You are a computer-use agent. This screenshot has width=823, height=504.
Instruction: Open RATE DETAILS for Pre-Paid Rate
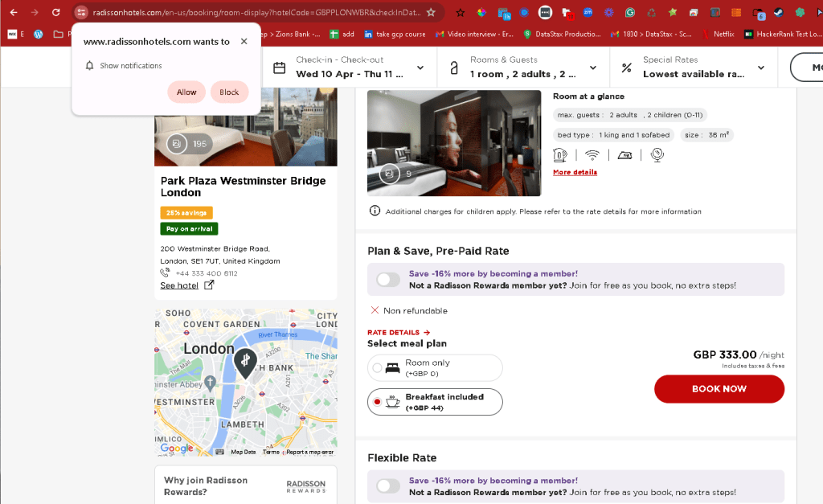(399, 332)
